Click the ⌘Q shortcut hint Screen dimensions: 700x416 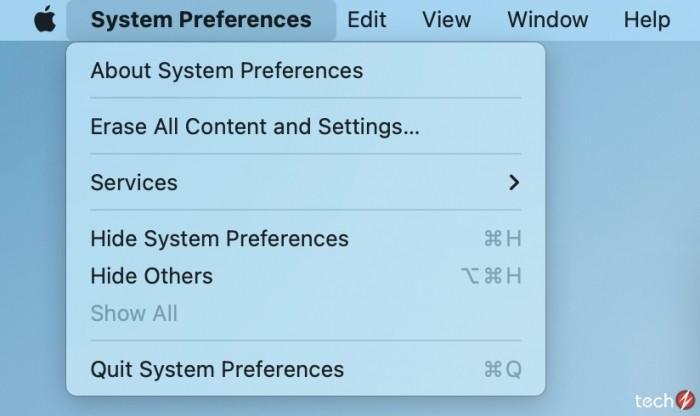coord(502,369)
